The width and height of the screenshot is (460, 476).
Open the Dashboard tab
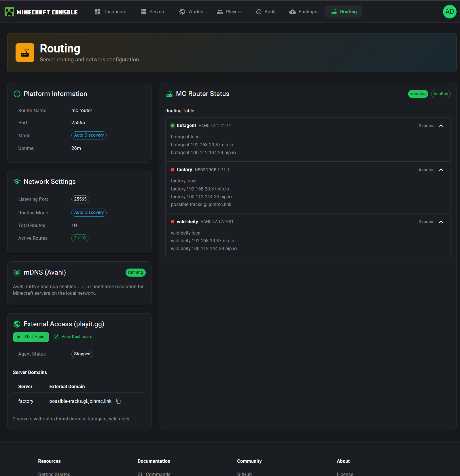click(x=111, y=12)
